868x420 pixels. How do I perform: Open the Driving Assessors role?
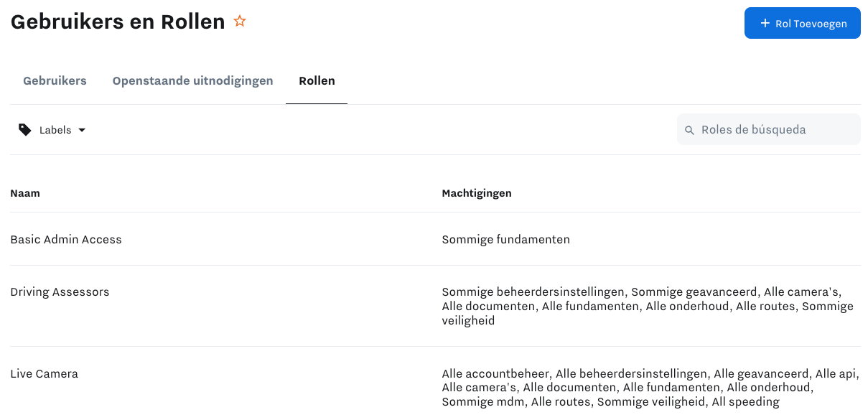[x=60, y=292]
